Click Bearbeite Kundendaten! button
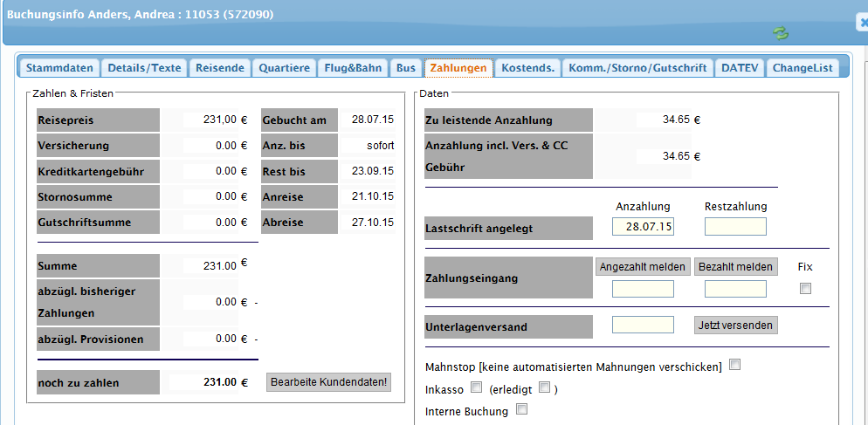Image resolution: width=868 pixels, height=425 pixels. tap(329, 382)
